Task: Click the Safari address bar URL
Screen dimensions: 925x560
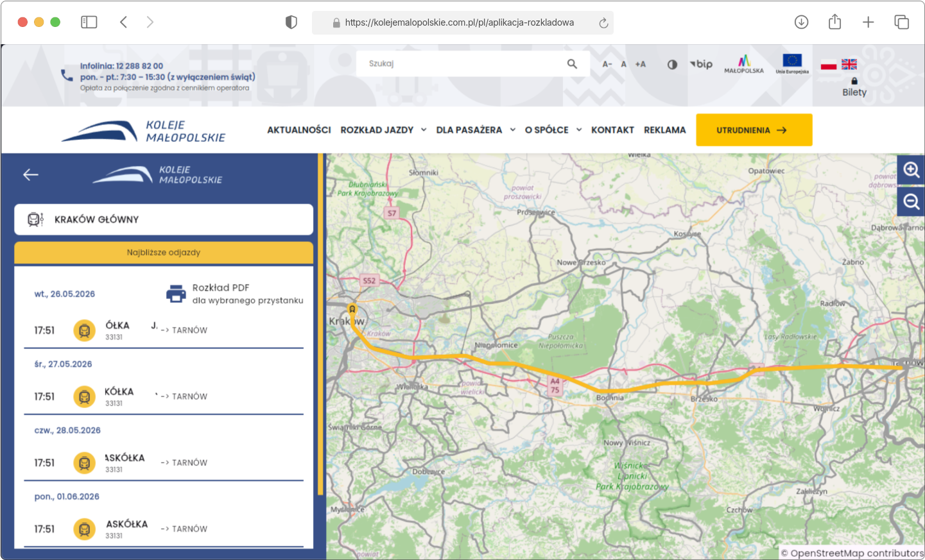Action: point(460,22)
